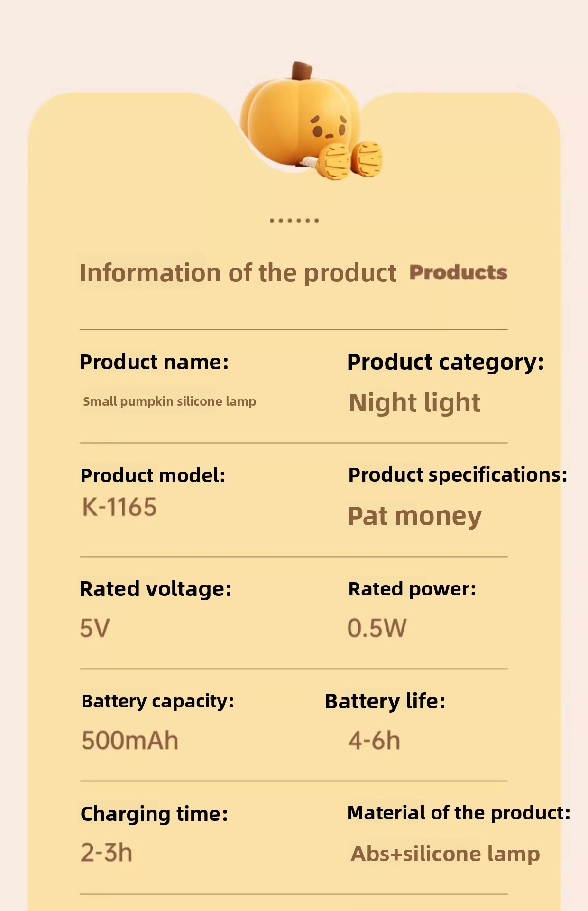This screenshot has width=588, height=911.
Task: Click the brown 'Products' label
Action: 459,272
